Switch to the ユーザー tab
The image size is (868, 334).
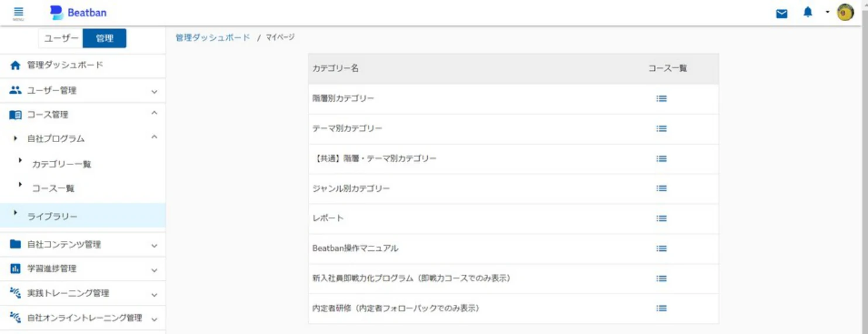[61, 39]
